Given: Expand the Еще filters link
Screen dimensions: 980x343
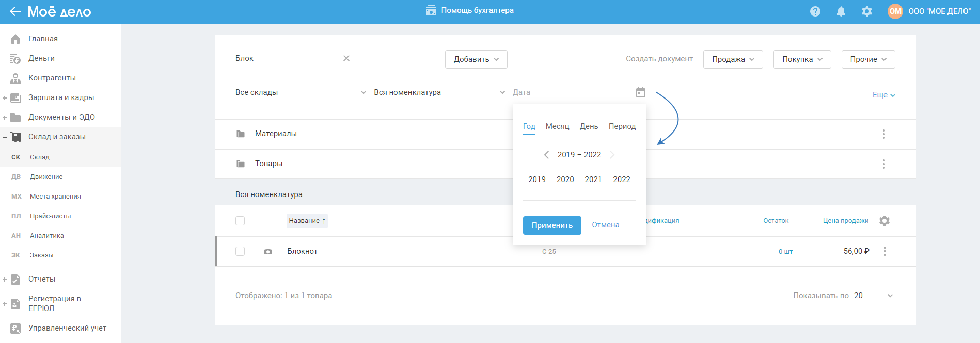Looking at the screenshot, I should coord(884,95).
